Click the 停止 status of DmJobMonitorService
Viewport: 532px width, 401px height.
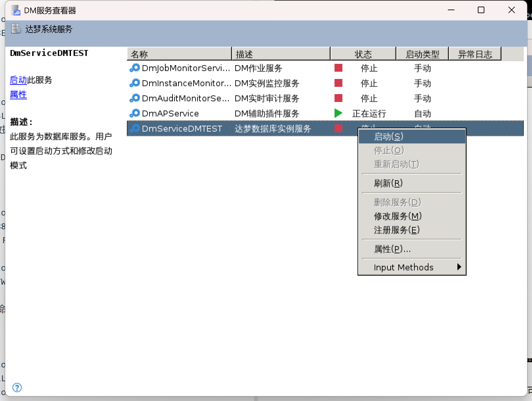point(369,68)
